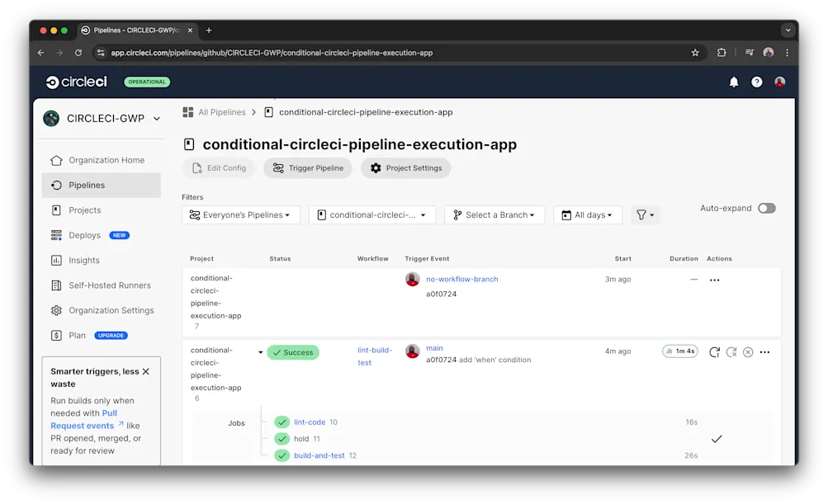Click the build-and-test success check icon

click(x=282, y=455)
